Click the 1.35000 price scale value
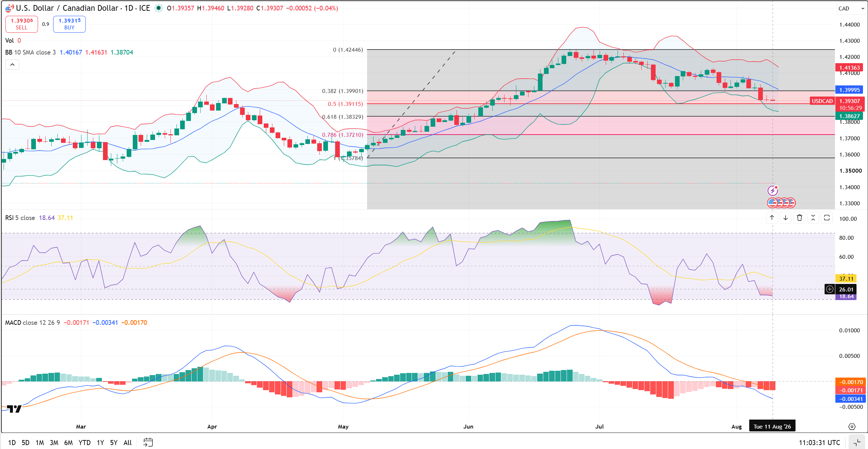The image size is (868, 449). pos(850,170)
